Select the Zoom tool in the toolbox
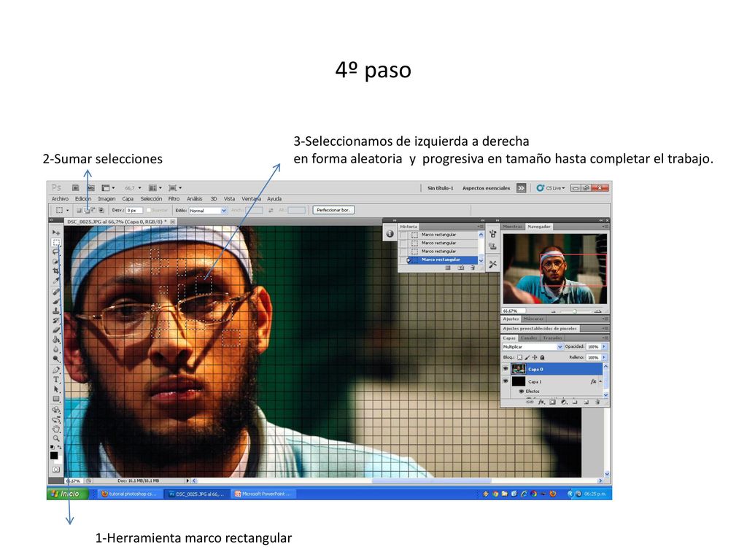This screenshot has width=747, height=560. [55, 438]
